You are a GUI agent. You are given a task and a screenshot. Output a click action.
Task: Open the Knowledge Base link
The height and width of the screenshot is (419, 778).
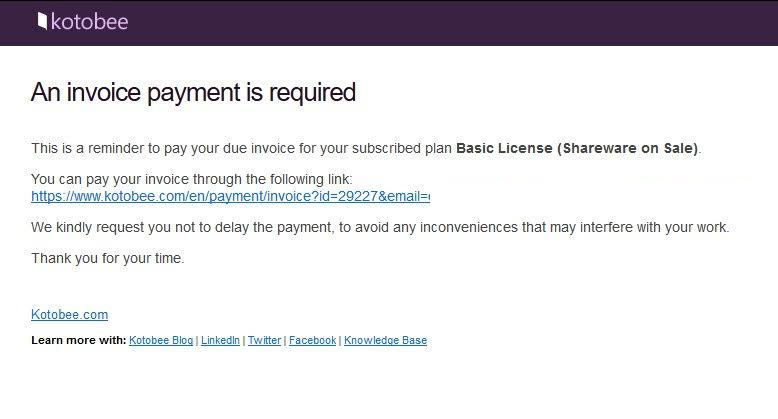pos(386,340)
